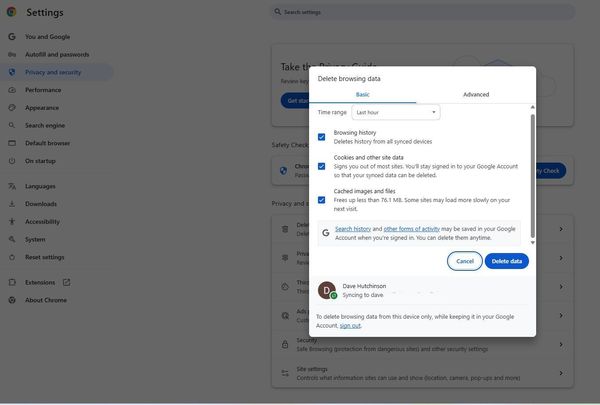Click the search magnifier icon in Search settings

277,12
